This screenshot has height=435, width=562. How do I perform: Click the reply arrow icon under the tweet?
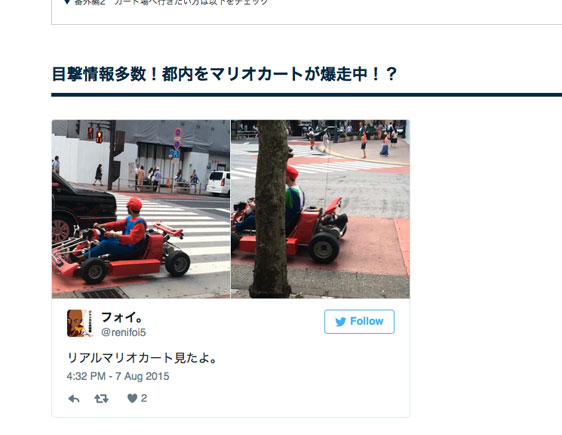click(74, 399)
